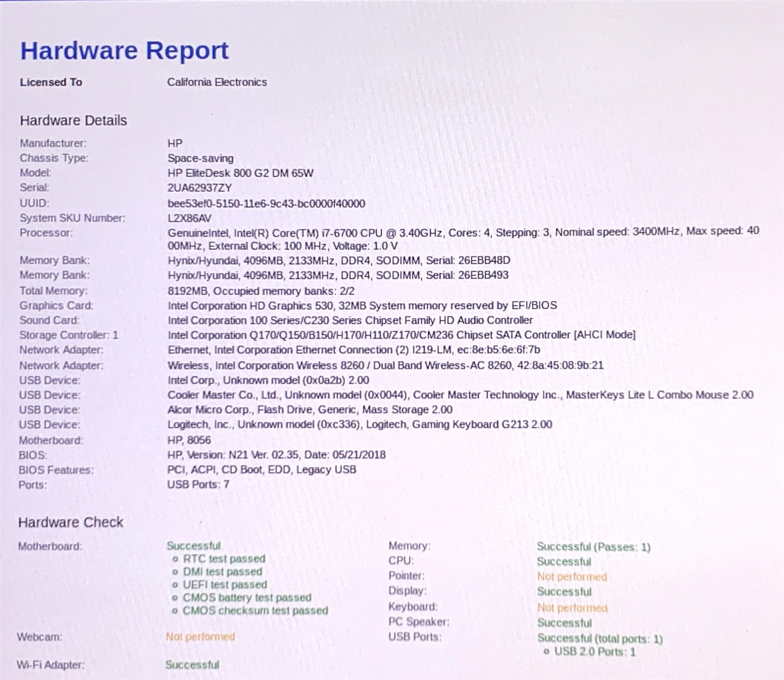The width and height of the screenshot is (784, 680).
Task: Select the HD Graphics 530 graphics card entry
Action: click(x=363, y=306)
